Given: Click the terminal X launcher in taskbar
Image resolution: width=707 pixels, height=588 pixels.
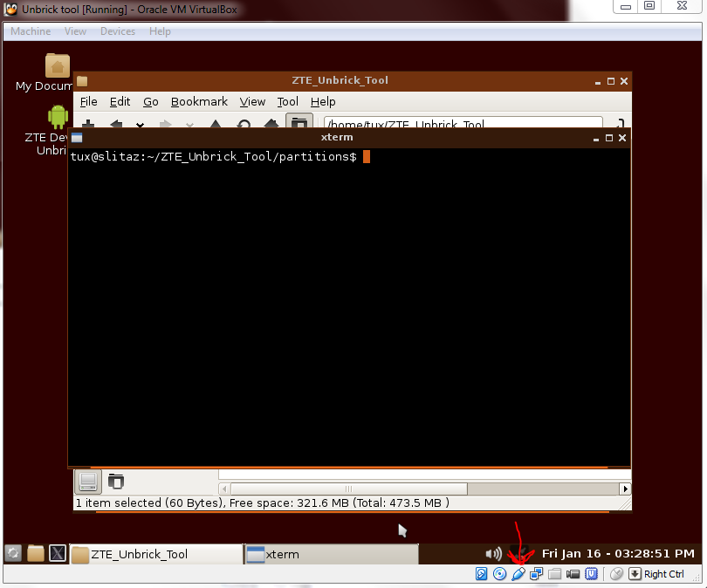Looking at the screenshot, I should click(58, 553).
